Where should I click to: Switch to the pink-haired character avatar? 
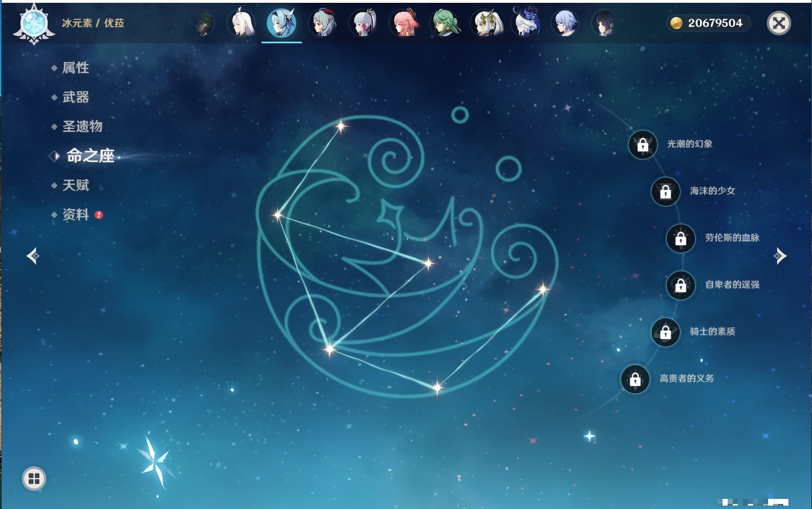[404, 24]
